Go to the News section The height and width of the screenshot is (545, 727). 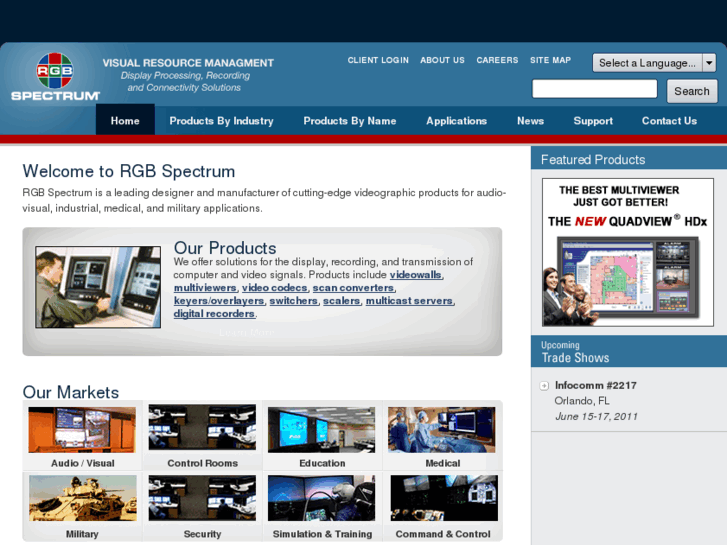530,121
